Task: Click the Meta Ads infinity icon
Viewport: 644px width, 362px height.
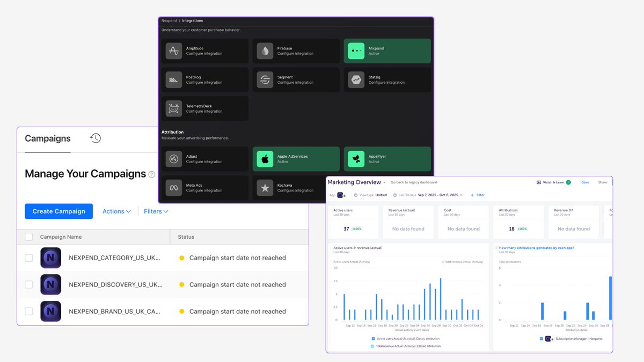Action: tap(174, 188)
